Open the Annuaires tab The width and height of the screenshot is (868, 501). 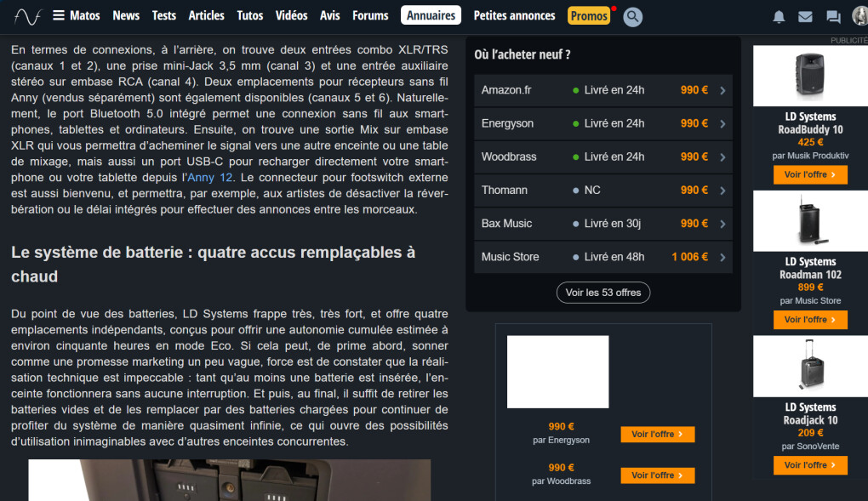click(x=431, y=15)
